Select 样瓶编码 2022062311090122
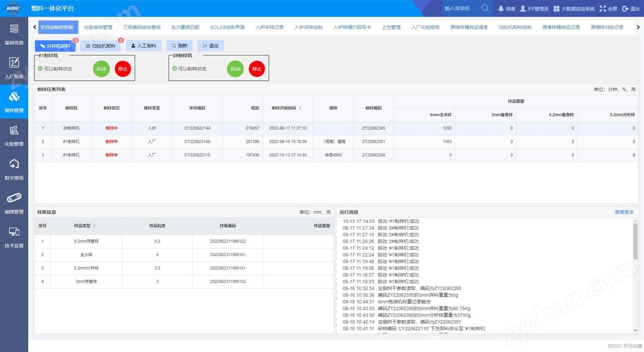 pyautogui.click(x=228, y=241)
